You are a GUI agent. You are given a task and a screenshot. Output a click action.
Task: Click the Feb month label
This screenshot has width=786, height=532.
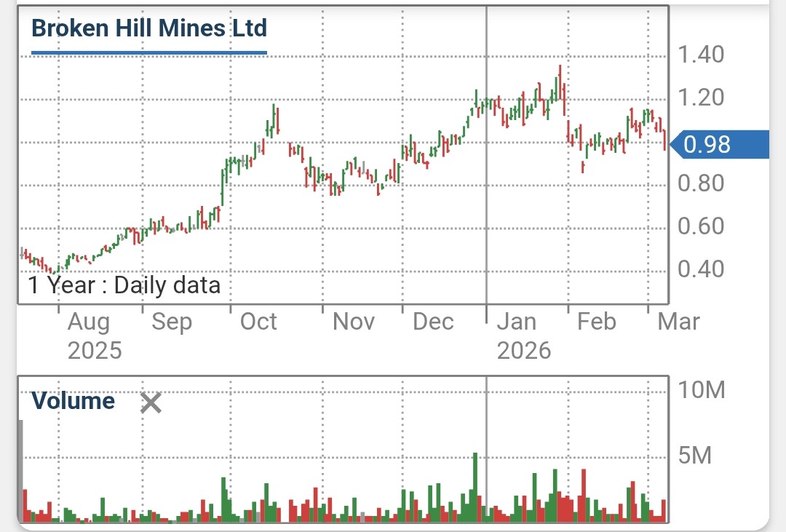coord(596,322)
